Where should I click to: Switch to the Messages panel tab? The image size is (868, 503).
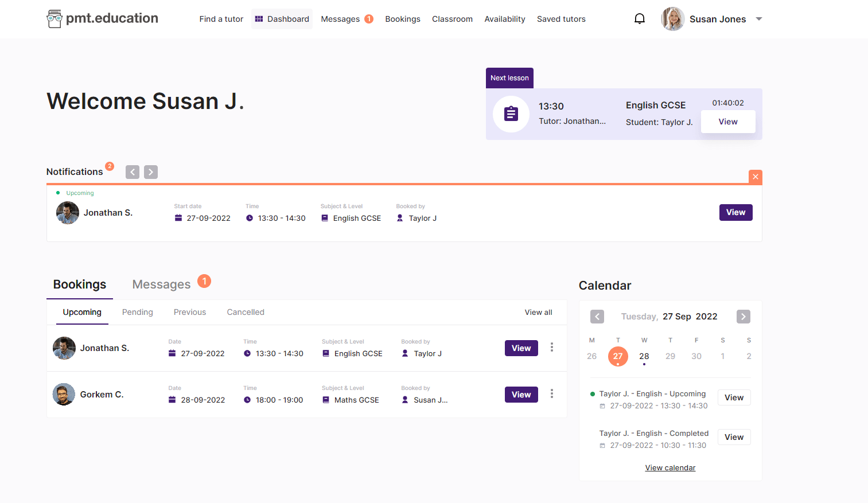coord(162,284)
